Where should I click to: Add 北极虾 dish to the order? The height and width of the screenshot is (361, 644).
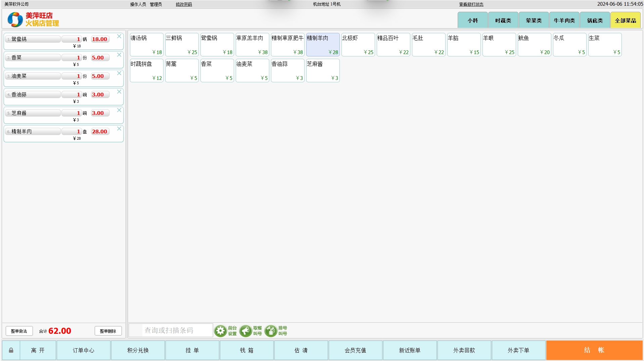click(358, 45)
